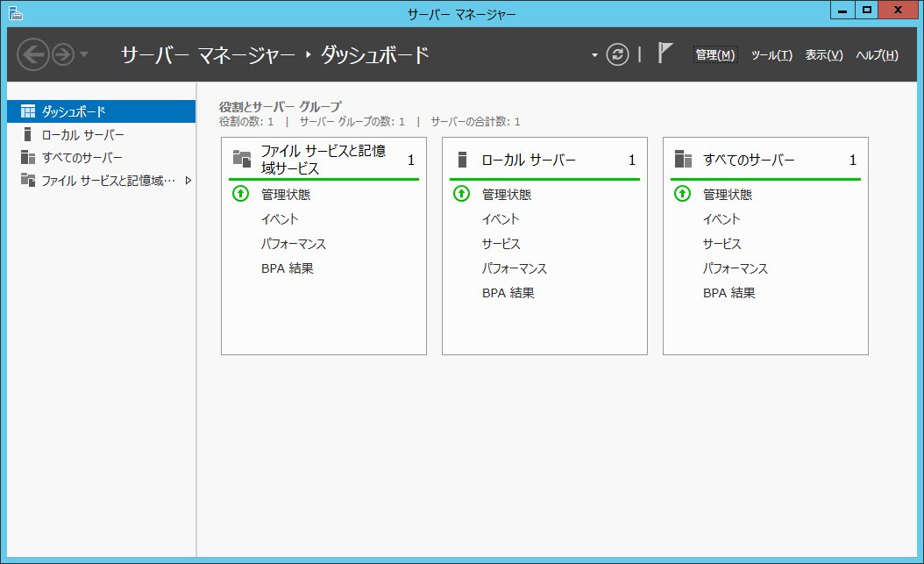924x564 pixels.
Task: Open the 表示(V) menu
Action: click(824, 55)
